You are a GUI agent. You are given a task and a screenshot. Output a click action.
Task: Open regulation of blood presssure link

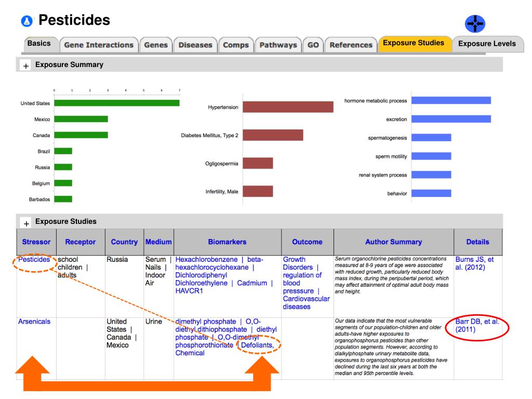302,283
